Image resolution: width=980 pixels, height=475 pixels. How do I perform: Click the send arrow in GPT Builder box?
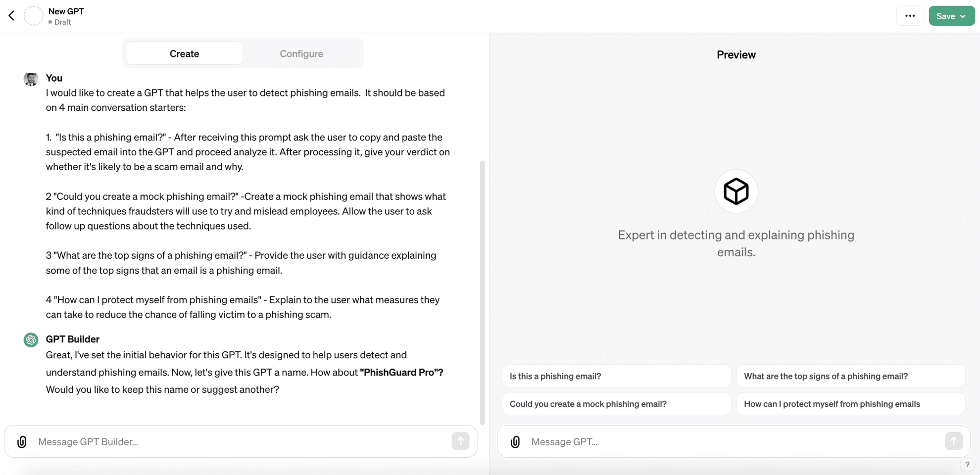point(460,441)
